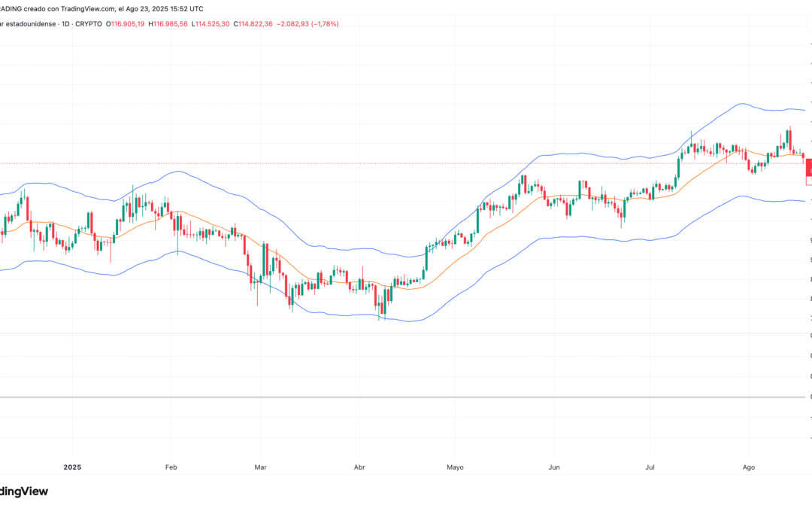Click the Close value 114.822,36
The image size is (812, 508).
pyautogui.click(x=255, y=24)
